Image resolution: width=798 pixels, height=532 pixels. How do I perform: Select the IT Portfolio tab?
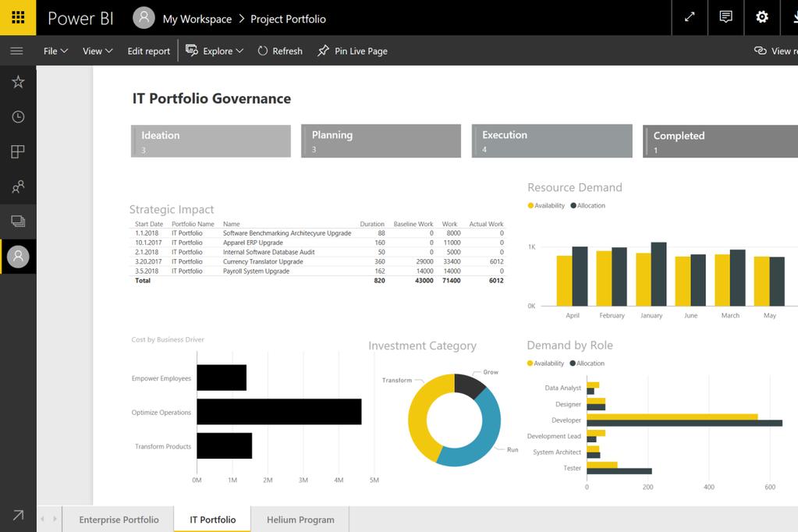click(213, 520)
